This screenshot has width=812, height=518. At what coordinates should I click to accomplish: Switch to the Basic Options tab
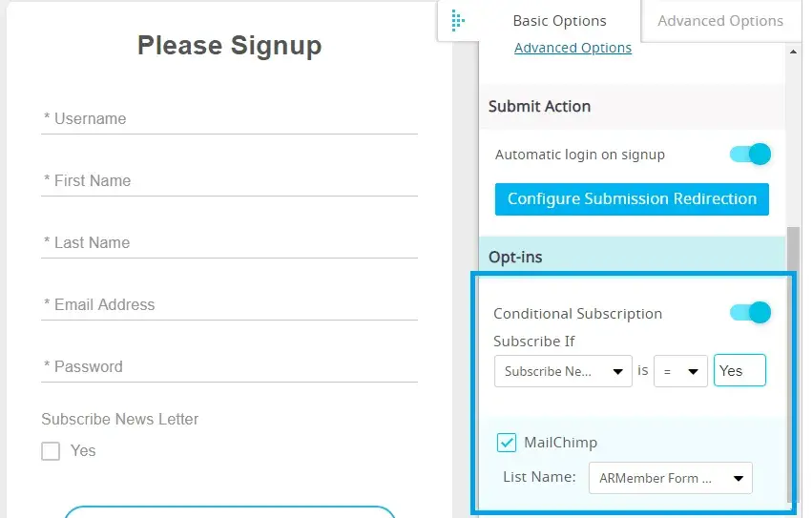pyautogui.click(x=559, y=20)
